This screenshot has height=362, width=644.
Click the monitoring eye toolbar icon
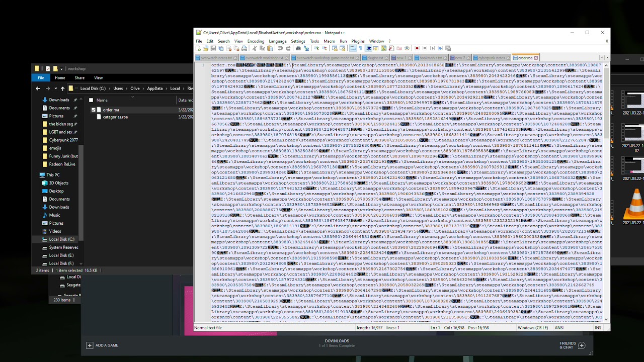click(x=407, y=48)
